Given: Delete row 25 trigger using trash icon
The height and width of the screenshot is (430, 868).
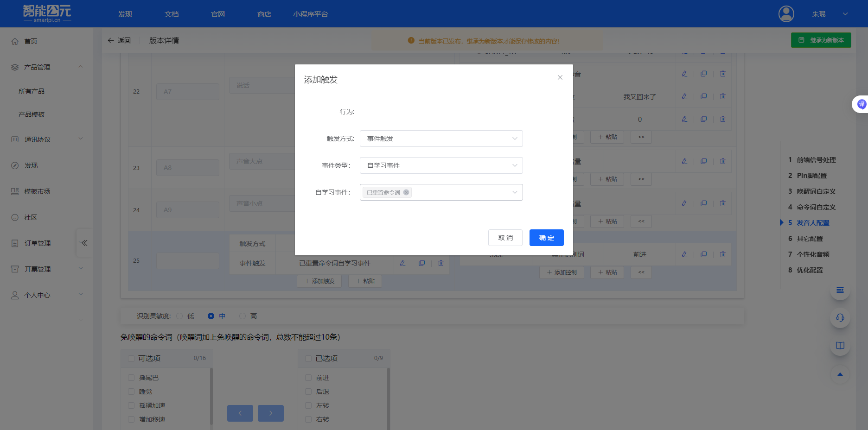Looking at the screenshot, I should coord(440,263).
